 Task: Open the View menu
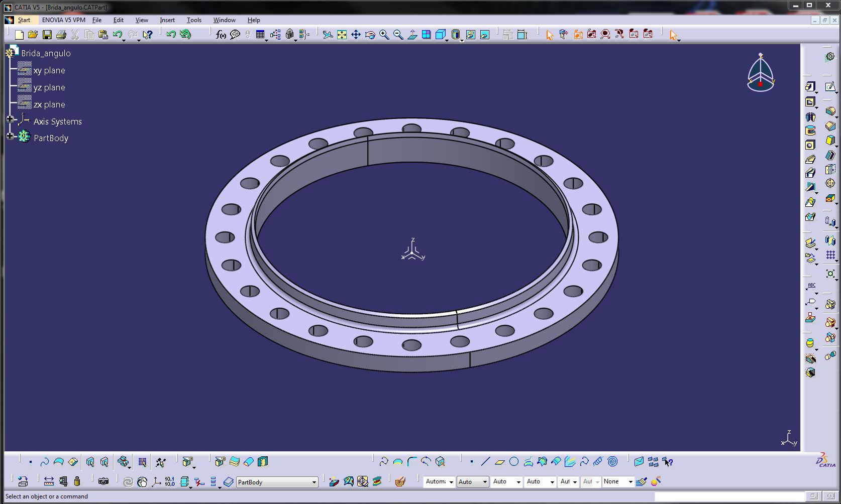[x=142, y=20]
